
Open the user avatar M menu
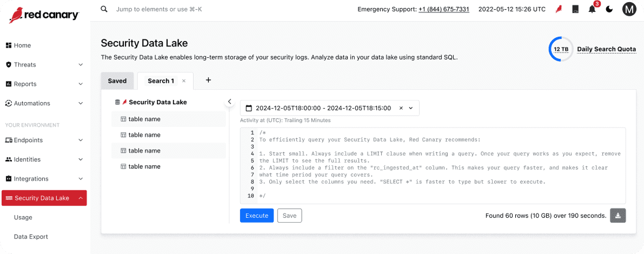point(629,9)
